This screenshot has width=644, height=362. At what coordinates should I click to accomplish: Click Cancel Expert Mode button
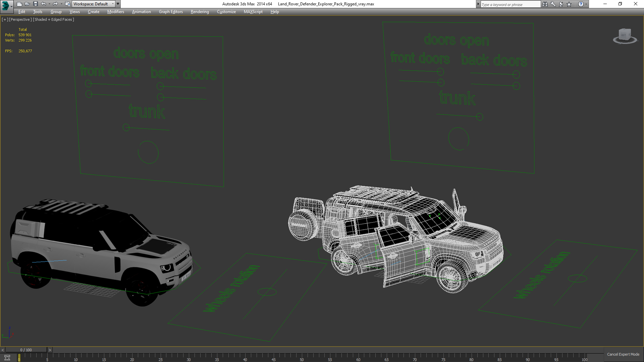(x=623, y=354)
